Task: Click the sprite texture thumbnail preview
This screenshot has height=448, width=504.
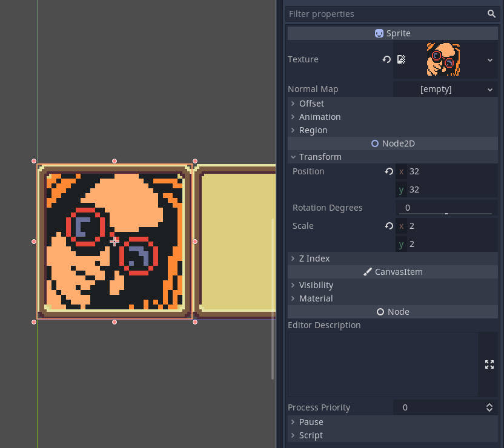Action: click(x=444, y=59)
